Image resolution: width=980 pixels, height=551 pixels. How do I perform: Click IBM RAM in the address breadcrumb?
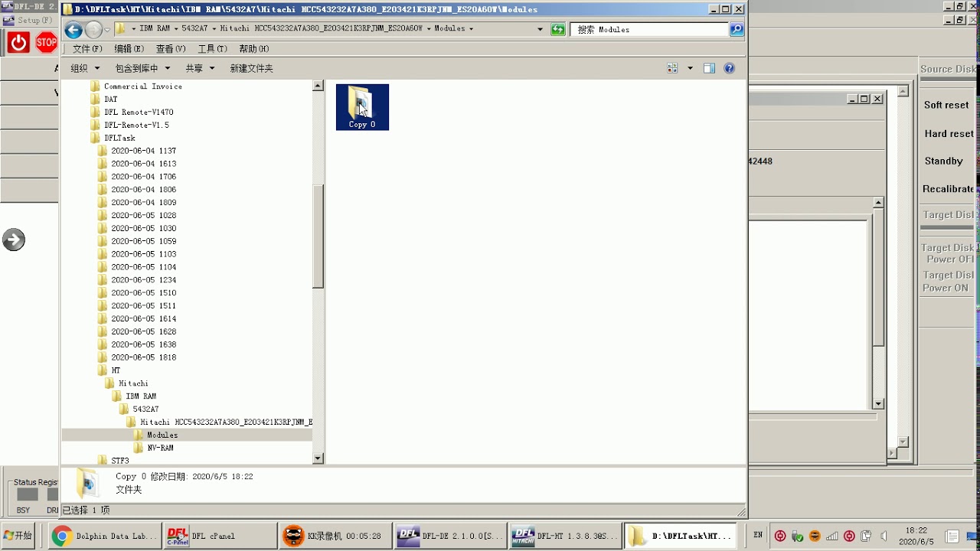[155, 28]
